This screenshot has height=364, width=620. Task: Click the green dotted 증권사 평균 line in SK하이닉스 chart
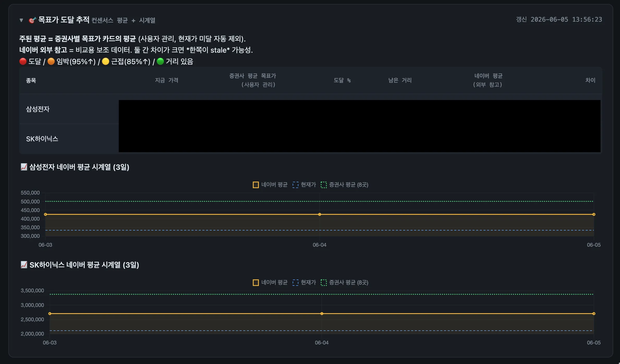pyautogui.click(x=322, y=294)
